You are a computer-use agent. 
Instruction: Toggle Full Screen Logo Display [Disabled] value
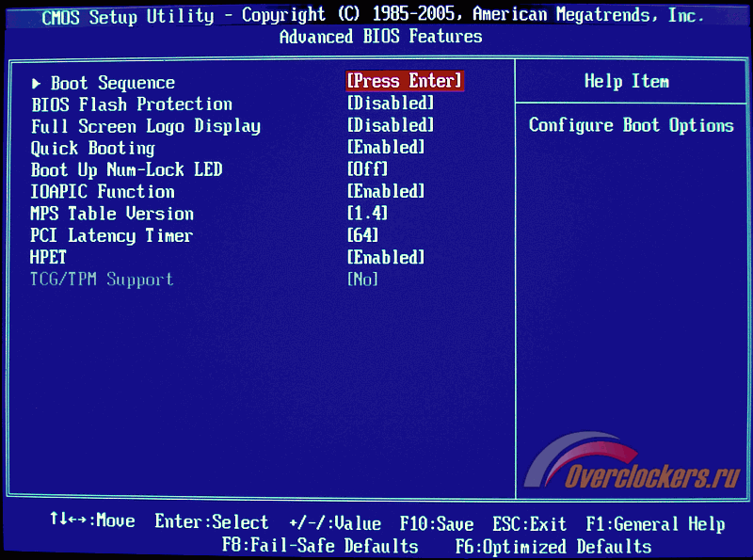click(391, 125)
